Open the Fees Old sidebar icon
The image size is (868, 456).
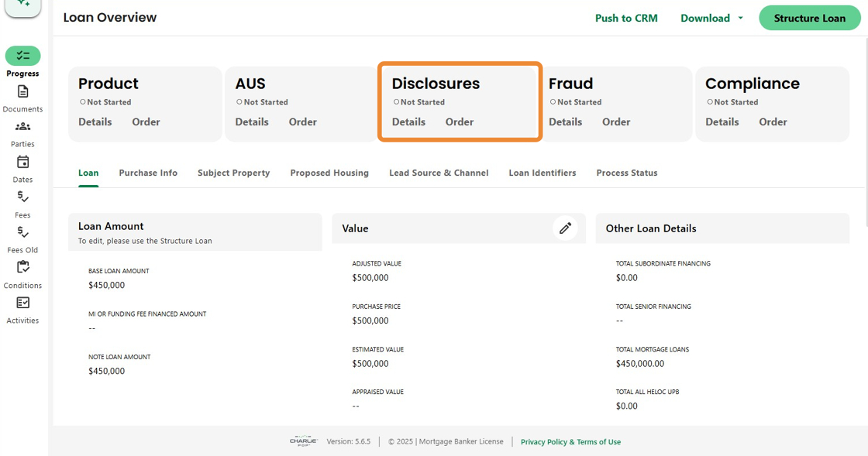[x=22, y=233]
